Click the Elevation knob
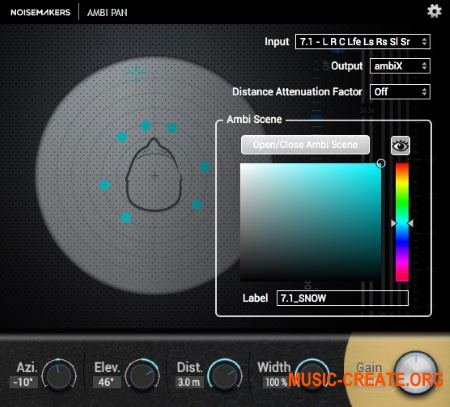Image resolution: width=450 pixels, height=407 pixels. pos(142,375)
